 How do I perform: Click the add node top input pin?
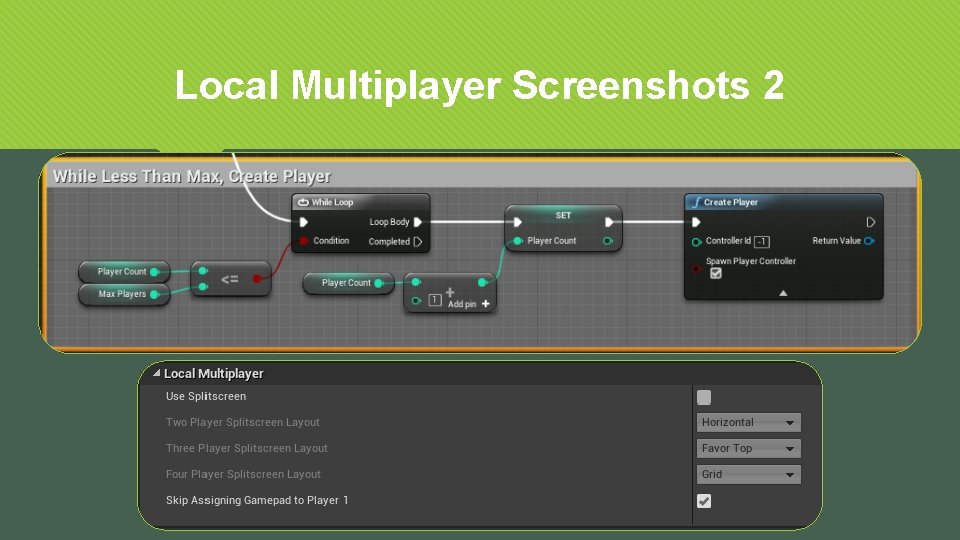click(416, 282)
